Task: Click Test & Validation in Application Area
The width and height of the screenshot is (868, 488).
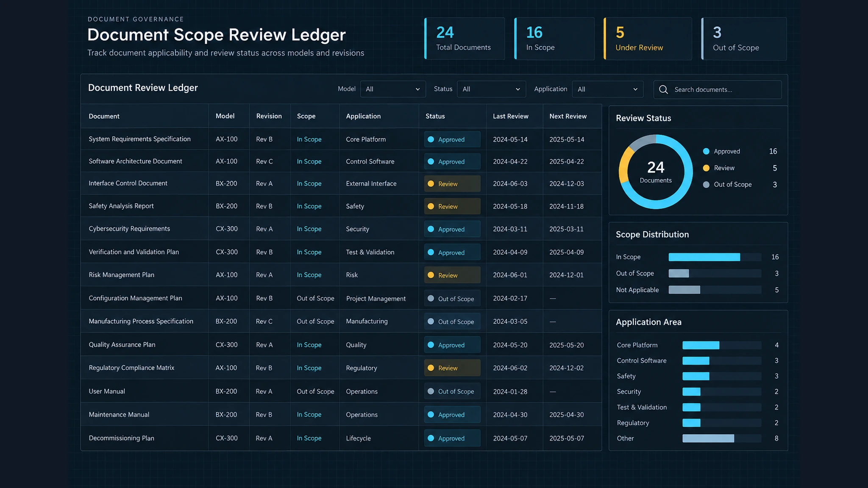Action: click(642, 407)
